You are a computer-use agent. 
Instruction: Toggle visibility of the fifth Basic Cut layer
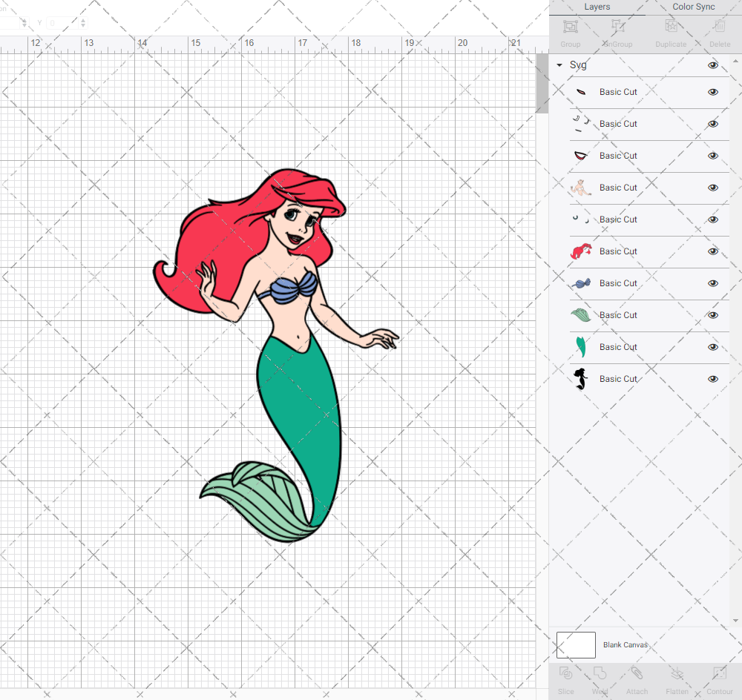(x=712, y=219)
